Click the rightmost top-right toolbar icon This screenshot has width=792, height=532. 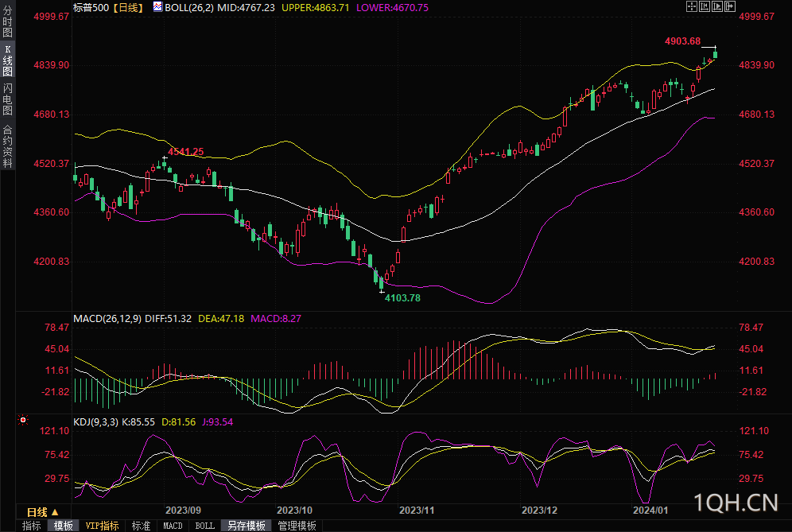(730, 6)
